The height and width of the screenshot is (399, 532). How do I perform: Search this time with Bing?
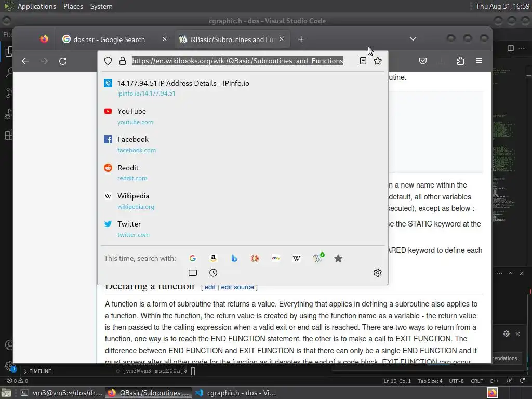(234, 258)
